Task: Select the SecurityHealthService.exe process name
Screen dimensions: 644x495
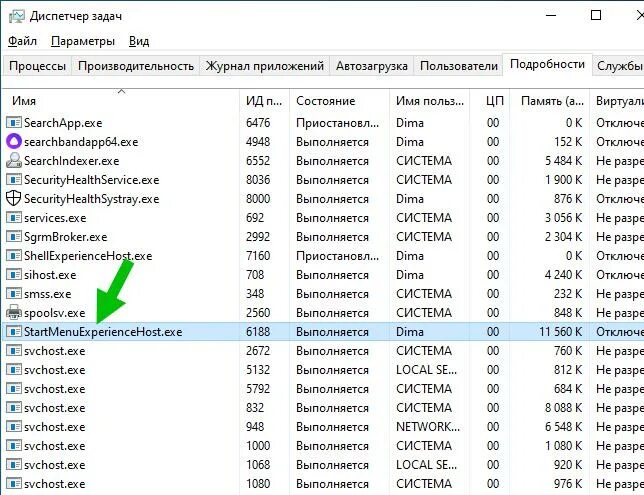Action: pos(91,180)
